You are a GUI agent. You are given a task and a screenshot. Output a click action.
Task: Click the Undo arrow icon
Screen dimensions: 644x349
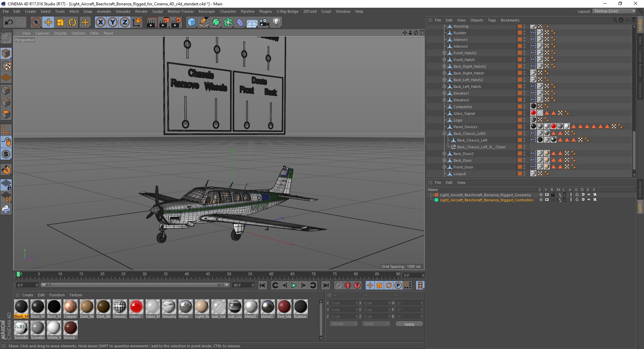pos(9,22)
